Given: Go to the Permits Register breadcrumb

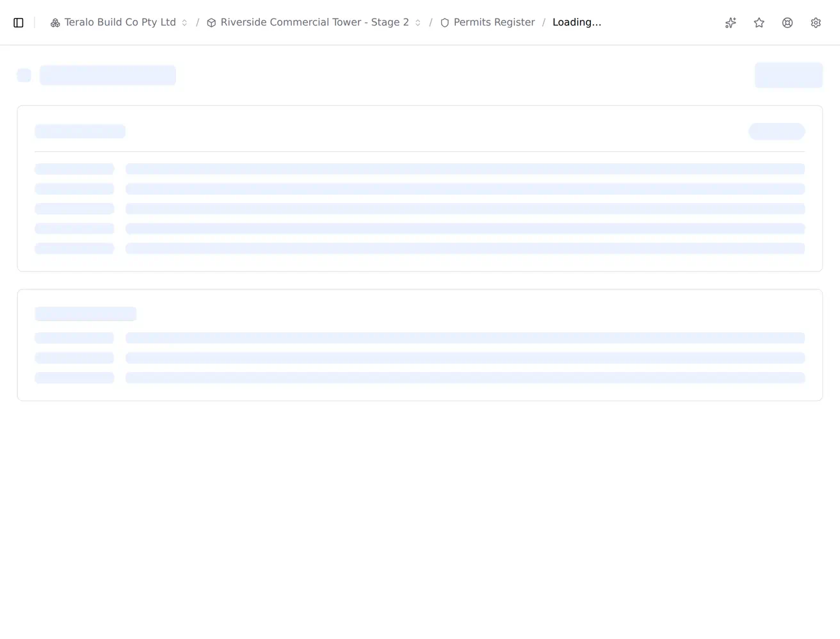Looking at the screenshot, I should pyautogui.click(x=487, y=22).
